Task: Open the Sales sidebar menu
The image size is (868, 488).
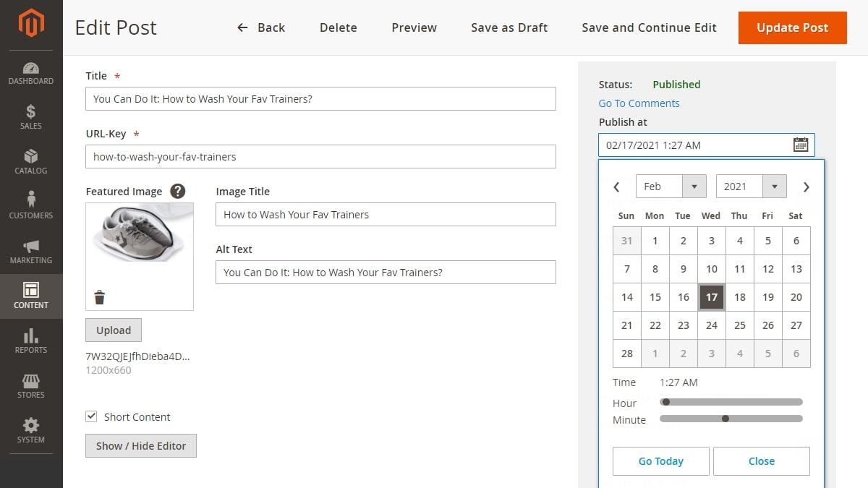Action: click(31, 117)
